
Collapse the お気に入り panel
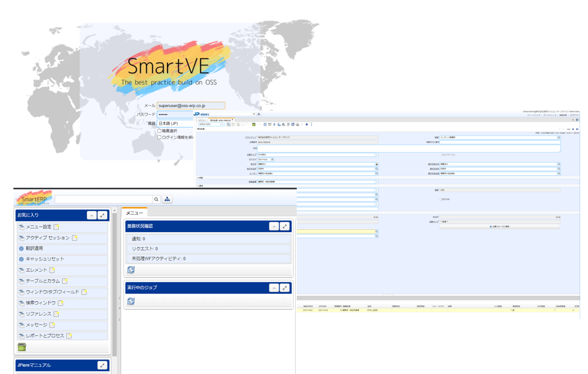(91, 215)
